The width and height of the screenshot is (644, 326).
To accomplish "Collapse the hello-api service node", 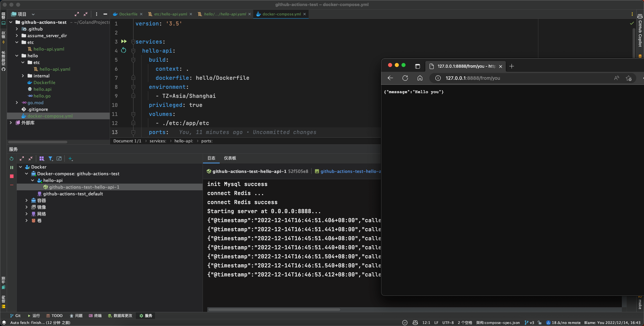I will pos(33,180).
